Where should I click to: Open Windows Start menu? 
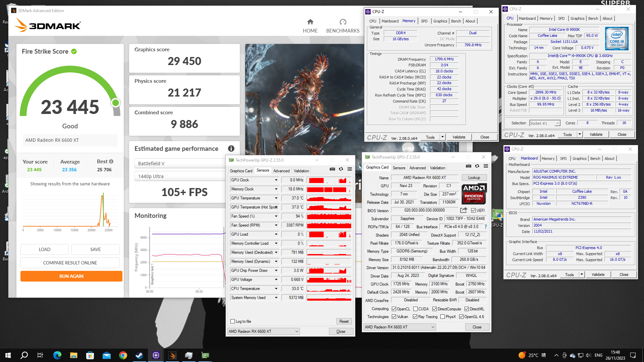point(8,355)
